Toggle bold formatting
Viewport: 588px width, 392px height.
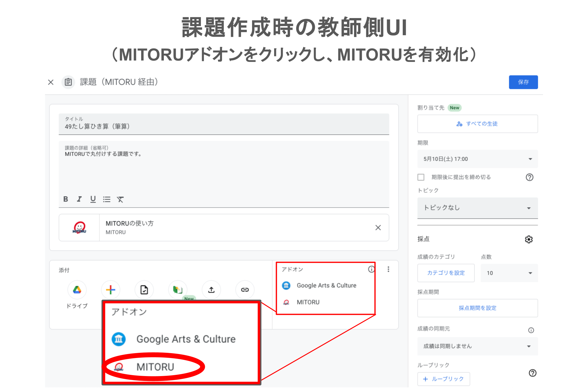pos(66,199)
